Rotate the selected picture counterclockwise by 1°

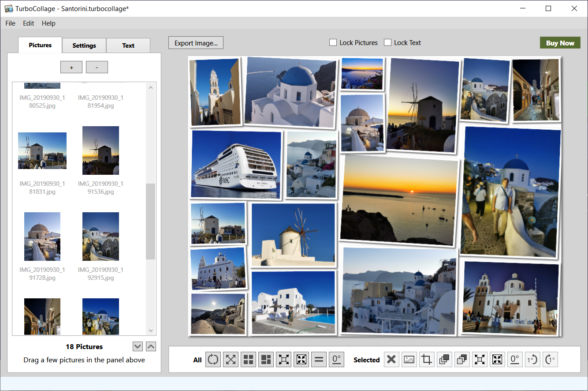click(532, 360)
